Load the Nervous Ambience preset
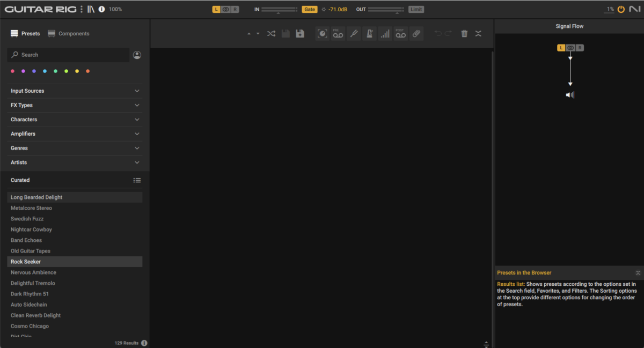 75,272
